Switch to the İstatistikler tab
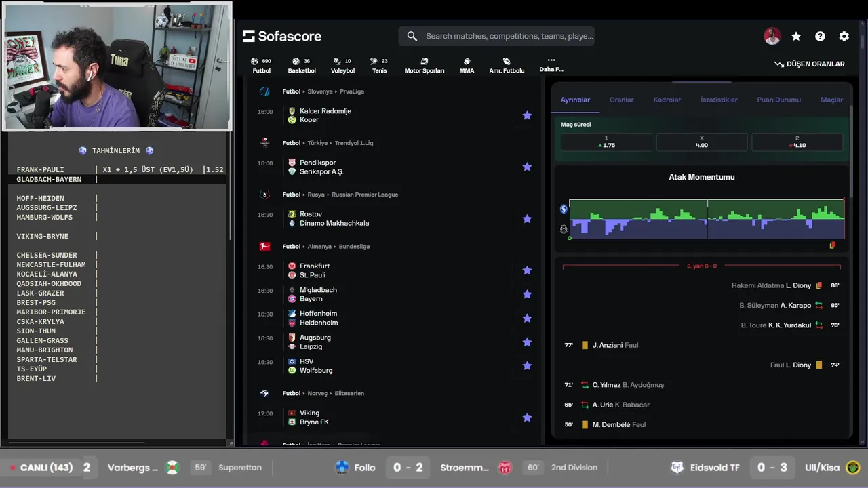The image size is (868, 488). tap(719, 100)
